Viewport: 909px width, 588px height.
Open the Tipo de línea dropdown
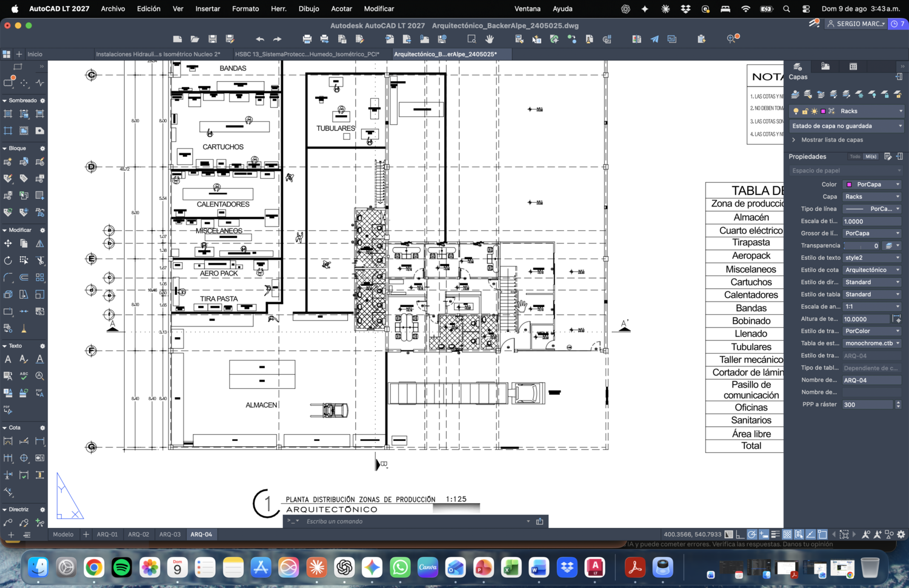click(873, 209)
